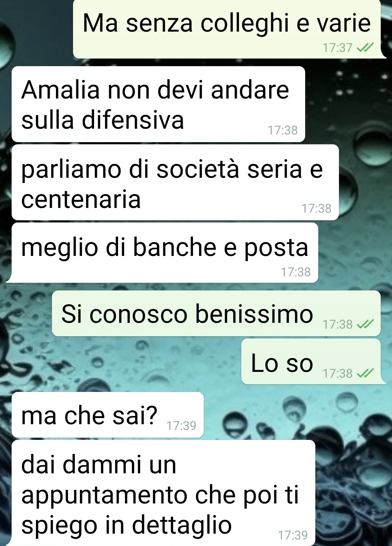Tap the 17:38 timestamp next to 'Si conosco benissimo'
The height and width of the screenshot is (546, 392).
(x=338, y=324)
